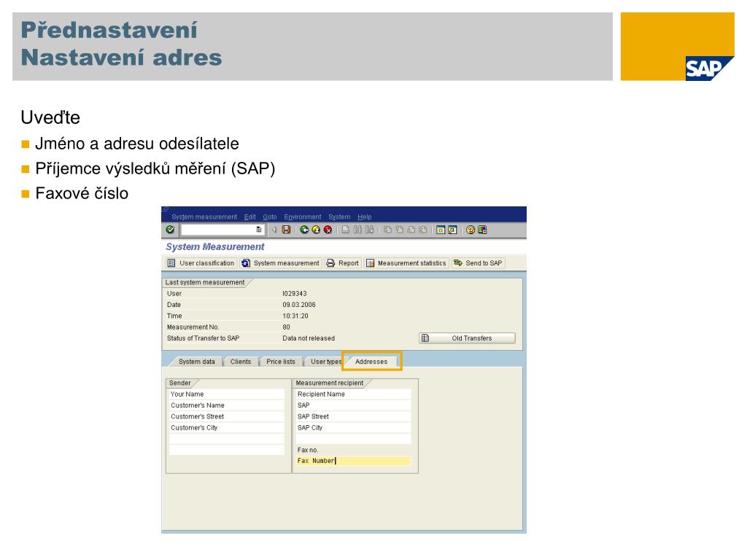Open the Help menu

365,217
